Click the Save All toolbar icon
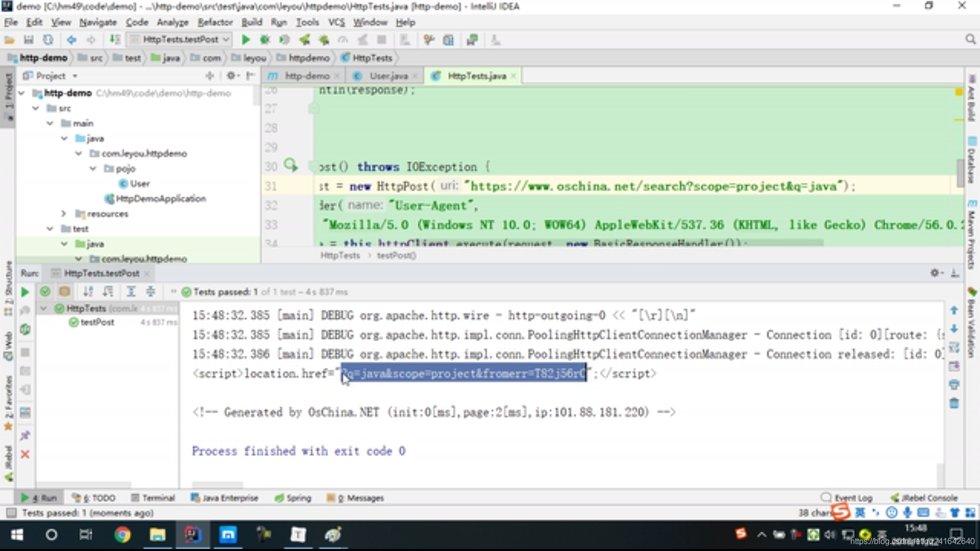 (x=29, y=40)
